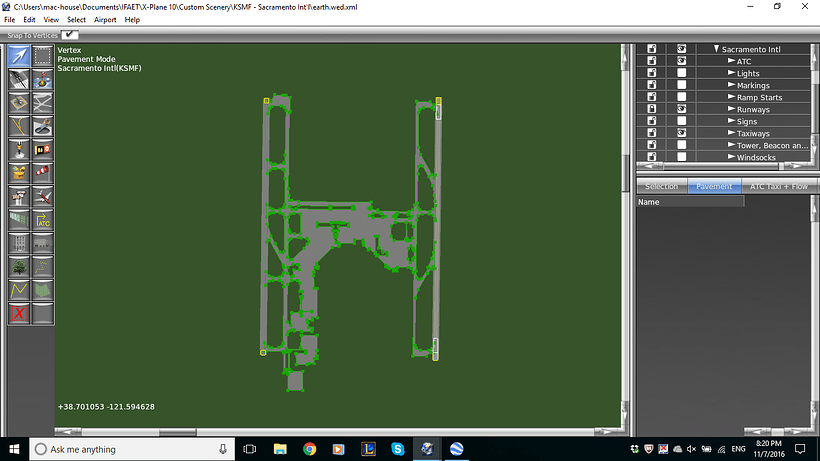Unlock the Runways group
The image size is (820, 461).
[x=652, y=109]
